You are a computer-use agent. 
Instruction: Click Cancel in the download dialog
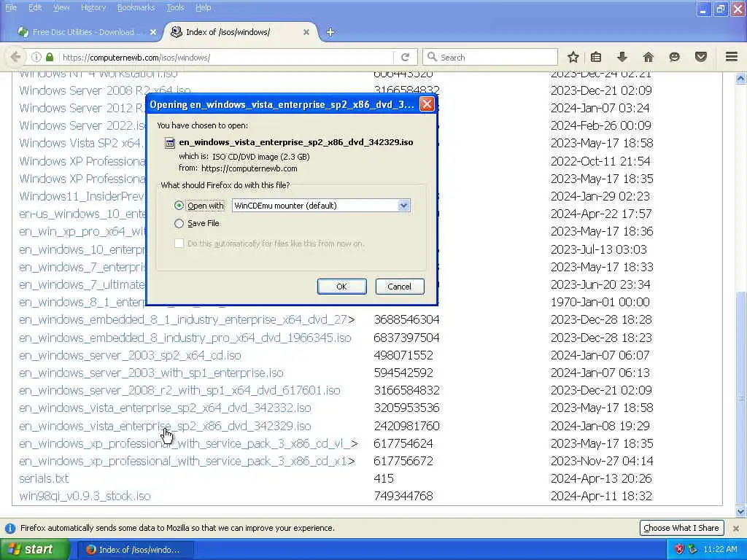click(x=399, y=287)
